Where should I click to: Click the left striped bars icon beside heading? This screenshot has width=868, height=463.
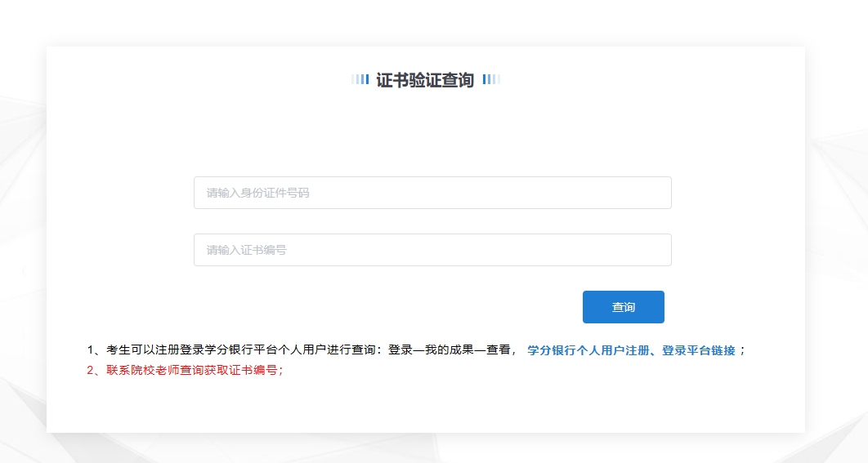pos(360,79)
